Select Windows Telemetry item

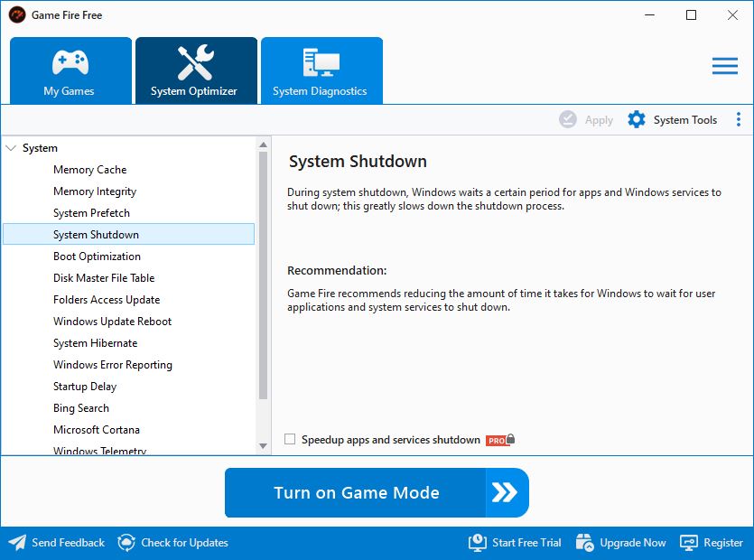[99, 451]
